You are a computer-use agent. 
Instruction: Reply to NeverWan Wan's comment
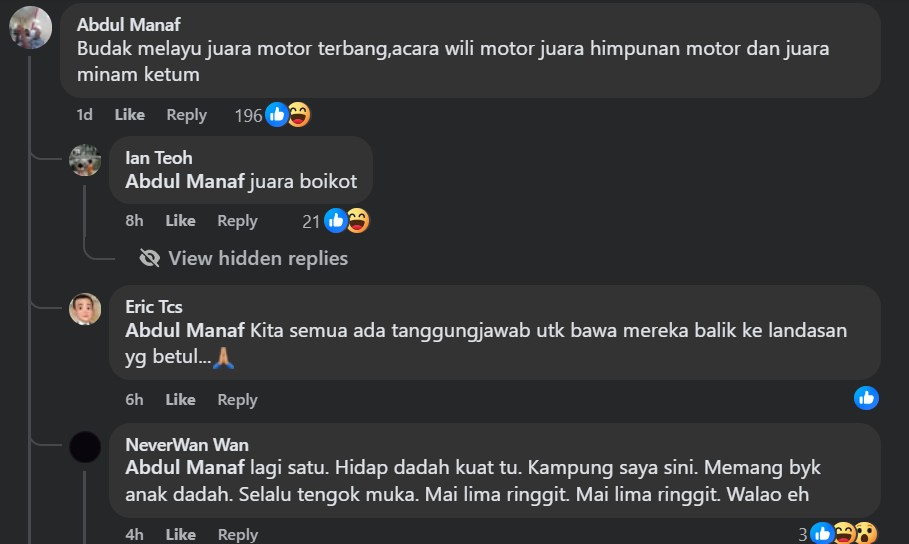[x=237, y=534]
